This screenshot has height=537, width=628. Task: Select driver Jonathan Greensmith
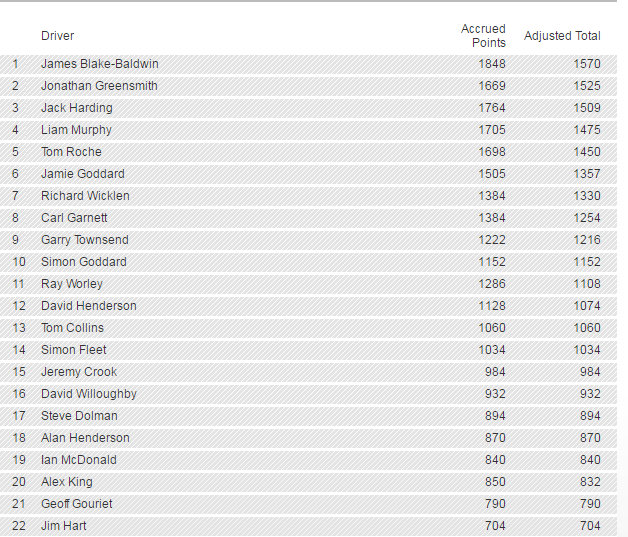pos(99,86)
